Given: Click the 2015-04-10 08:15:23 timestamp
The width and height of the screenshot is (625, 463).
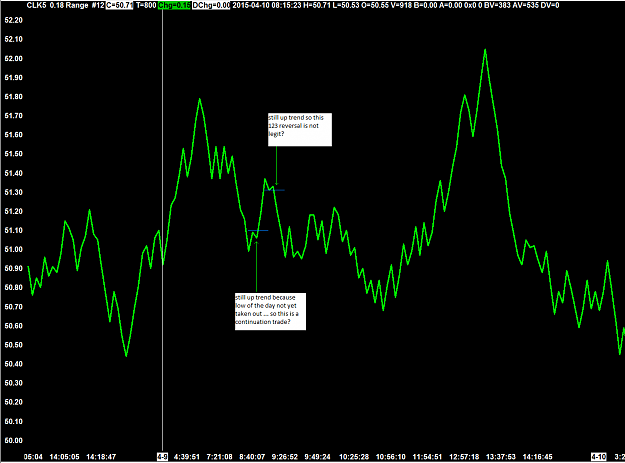Looking at the screenshot, I should point(267,5).
